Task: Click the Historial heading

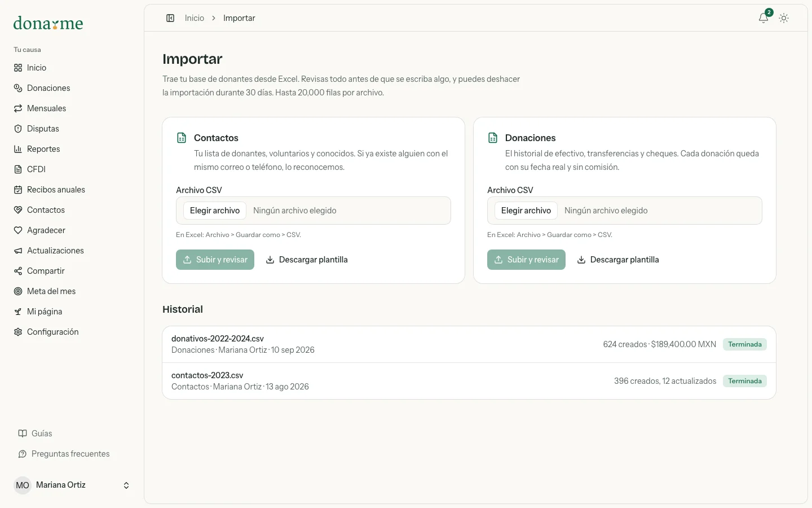Action: click(183, 309)
